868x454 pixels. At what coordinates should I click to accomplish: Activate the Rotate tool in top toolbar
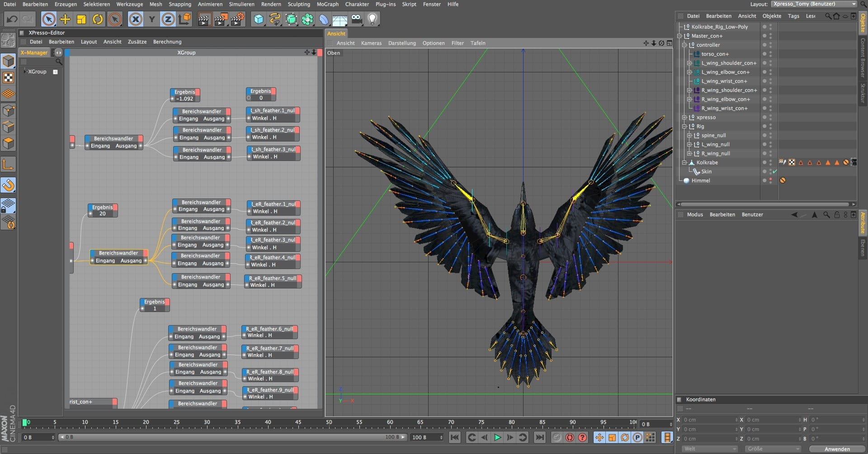(x=98, y=19)
